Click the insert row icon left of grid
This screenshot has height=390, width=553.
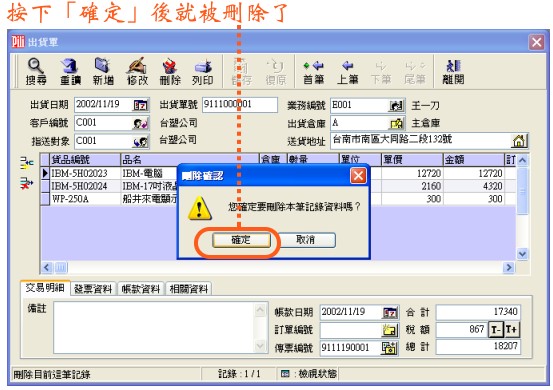click(26, 163)
